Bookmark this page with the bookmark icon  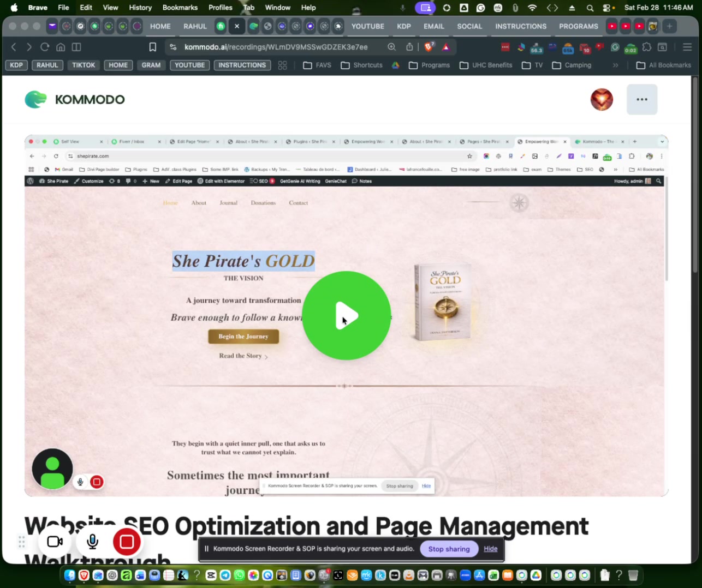click(153, 47)
